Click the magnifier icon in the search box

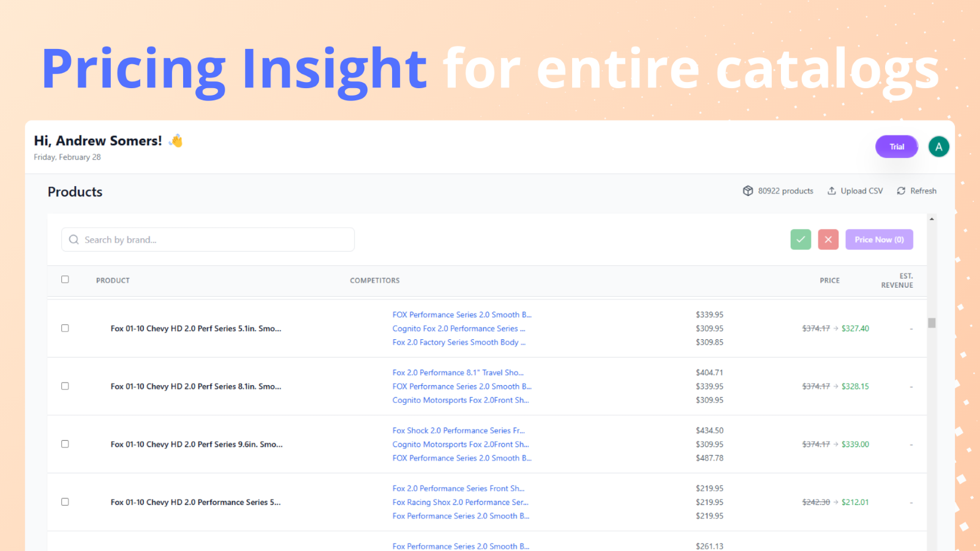[74, 239]
